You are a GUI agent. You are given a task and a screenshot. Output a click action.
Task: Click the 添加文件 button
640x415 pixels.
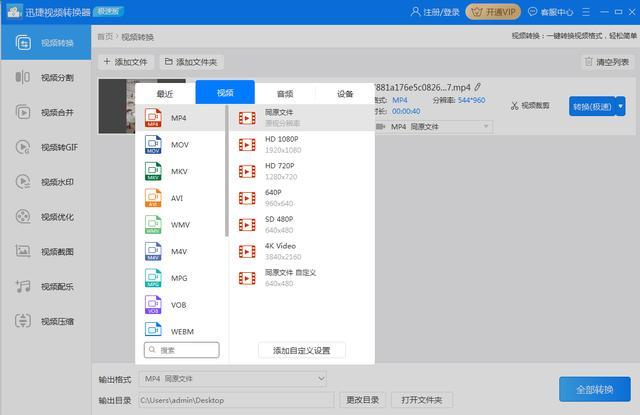coord(126,62)
